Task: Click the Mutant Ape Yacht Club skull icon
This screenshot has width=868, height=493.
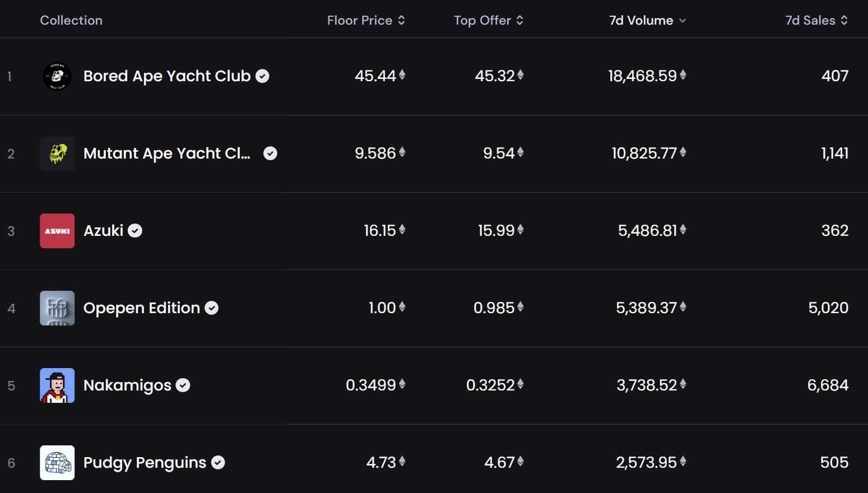Action: (x=57, y=154)
